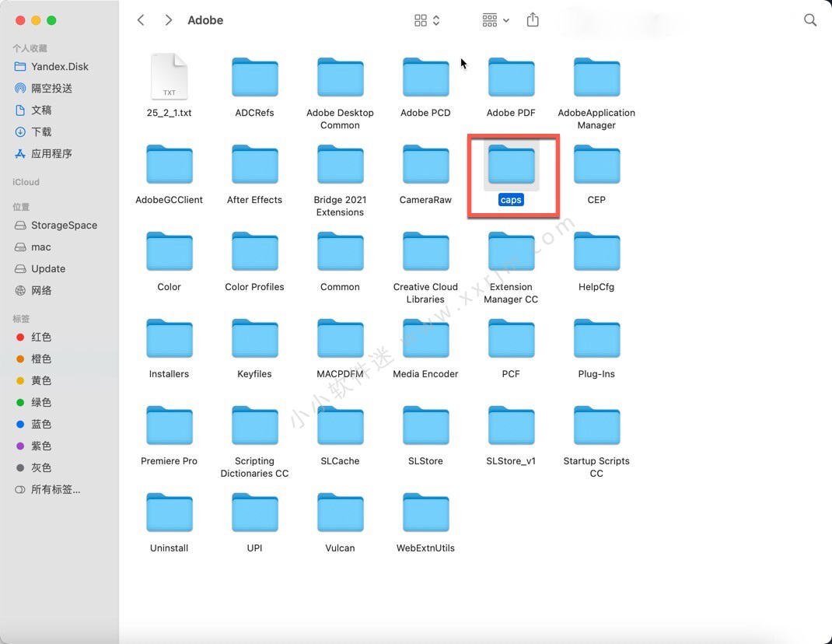Click the iCloud sidebar section header

(x=26, y=182)
